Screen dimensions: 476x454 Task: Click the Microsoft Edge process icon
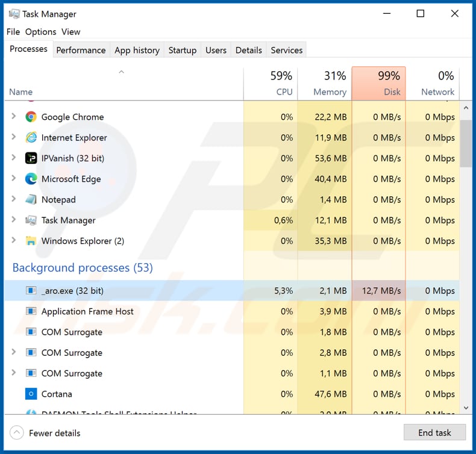tap(31, 179)
